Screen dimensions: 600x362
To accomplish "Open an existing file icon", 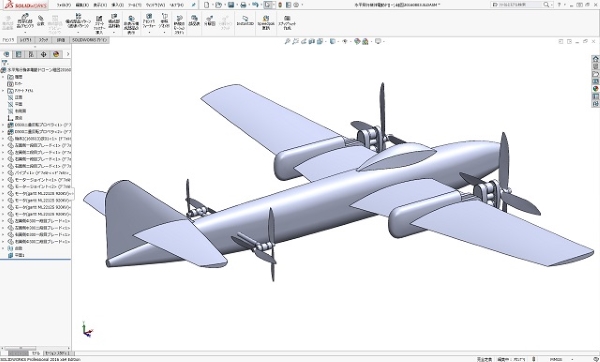I will [218, 5].
